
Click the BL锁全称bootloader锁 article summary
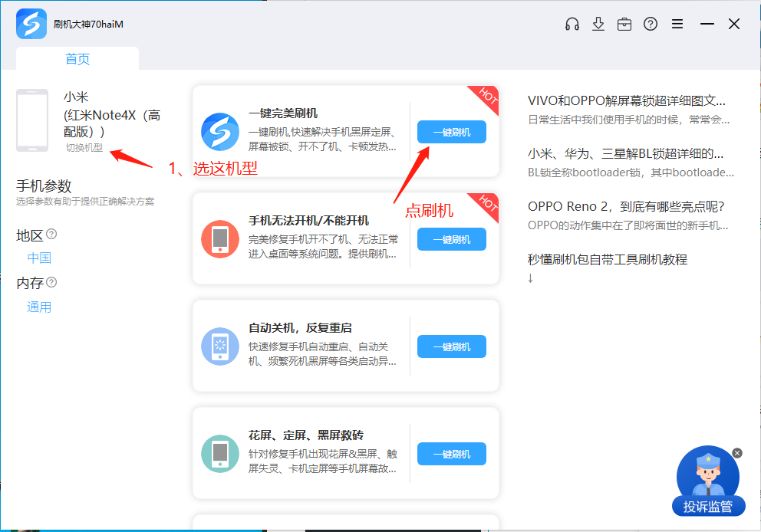(x=631, y=172)
